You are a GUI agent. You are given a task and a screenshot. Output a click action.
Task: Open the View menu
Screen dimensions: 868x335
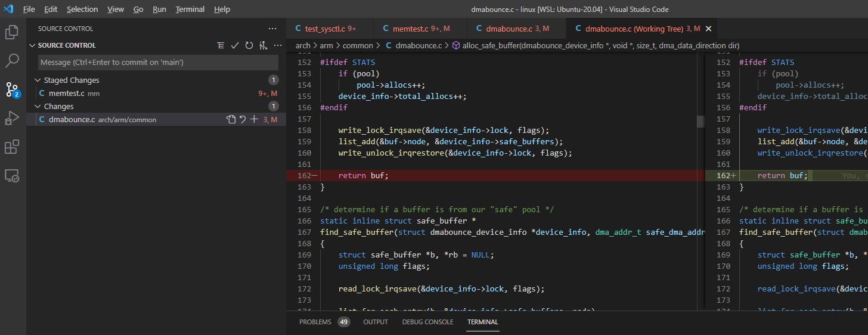pyautogui.click(x=116, y=9)
